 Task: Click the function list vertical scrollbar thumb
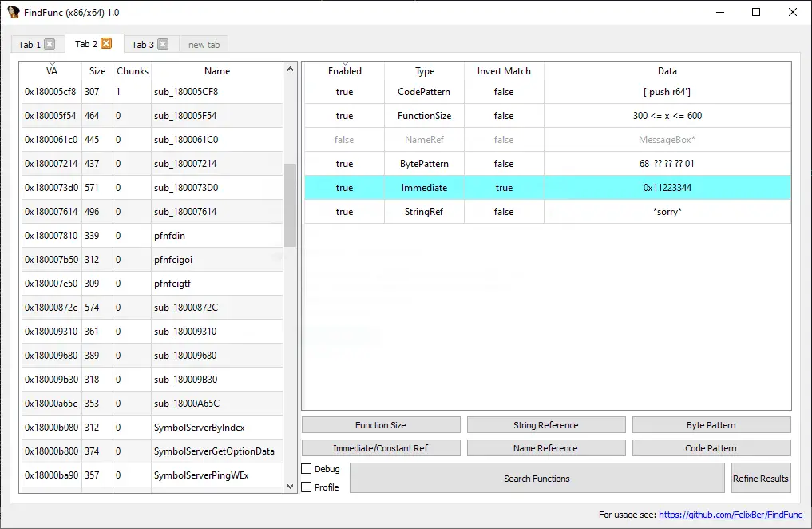pos(290,205)
